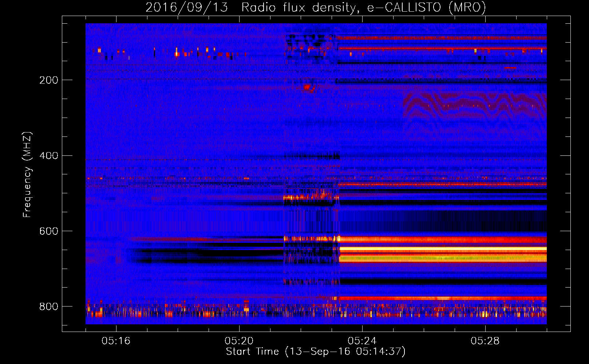This screenshot has width=589, height=364.
Task: Click the '05:28' time axis label
Action: click(485, 341)
